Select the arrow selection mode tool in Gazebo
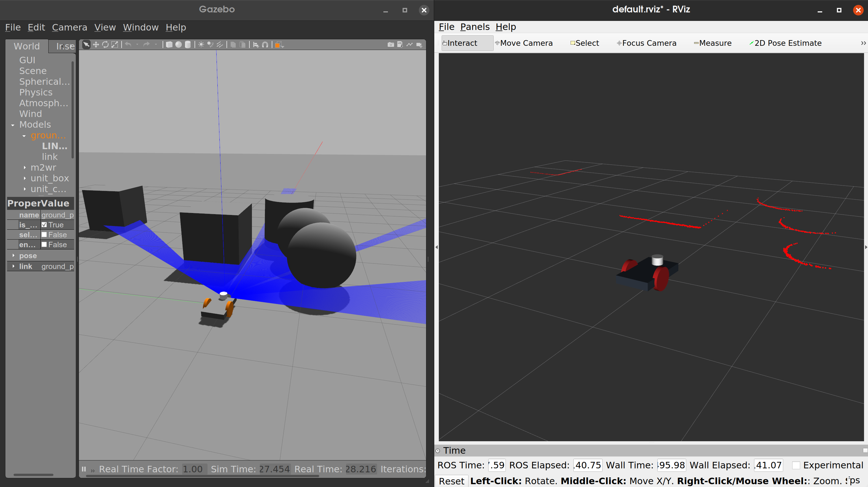868x487 pixels. [86, 44]
